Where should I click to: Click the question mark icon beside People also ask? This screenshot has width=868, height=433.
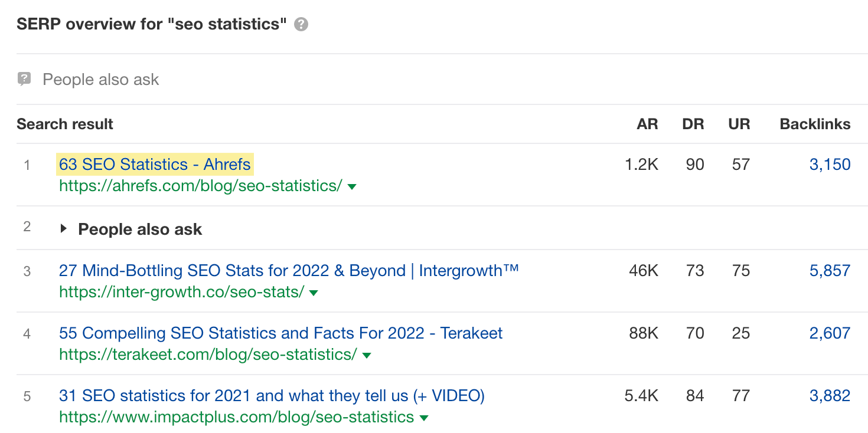(24, 79)
